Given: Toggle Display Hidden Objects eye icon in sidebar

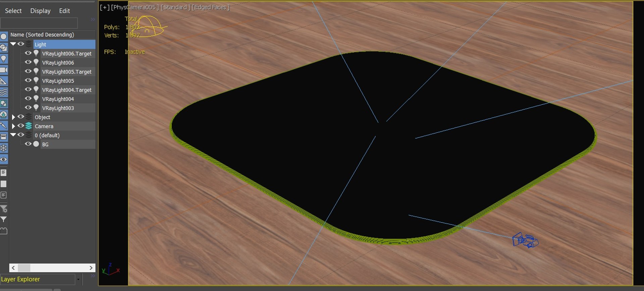Looking at the screenshot, I should [4, 159].
